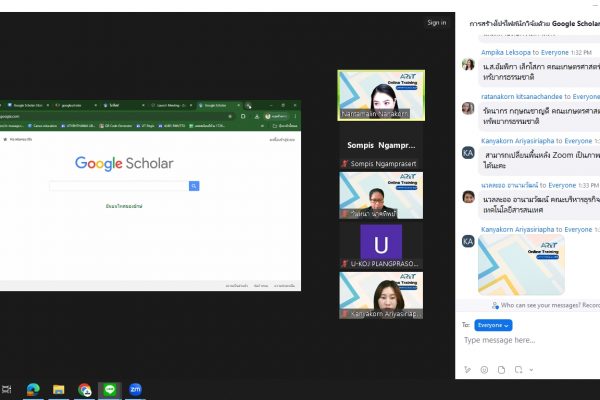
Task: Click the blue Google Scholar search button
Action: coord(194,186)
